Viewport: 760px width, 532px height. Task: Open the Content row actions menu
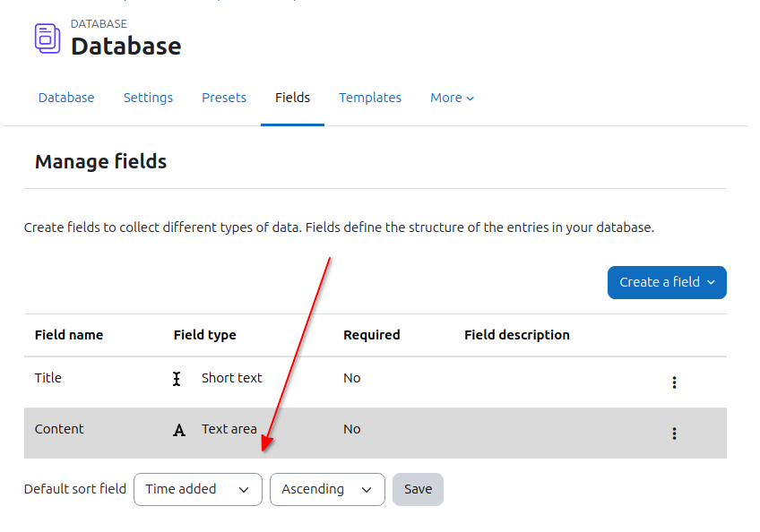coord(674,433)
